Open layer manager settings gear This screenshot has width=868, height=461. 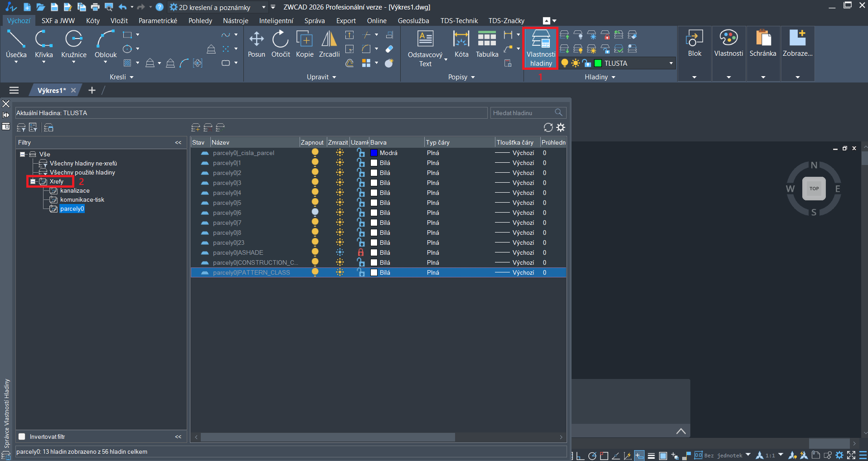pyautogui.click(x=561, y=127)
